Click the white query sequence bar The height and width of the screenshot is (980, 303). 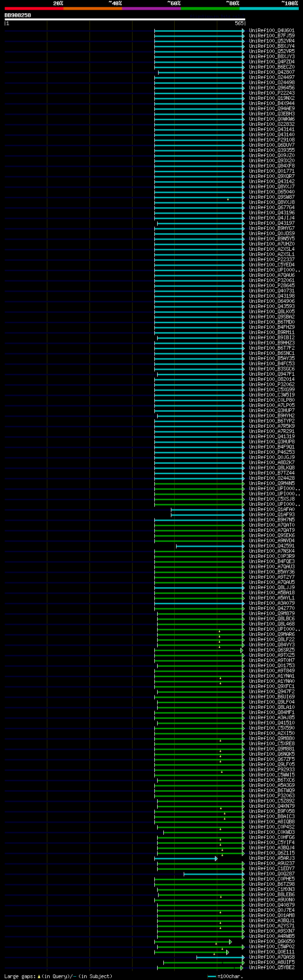click(x=125, y=19)
